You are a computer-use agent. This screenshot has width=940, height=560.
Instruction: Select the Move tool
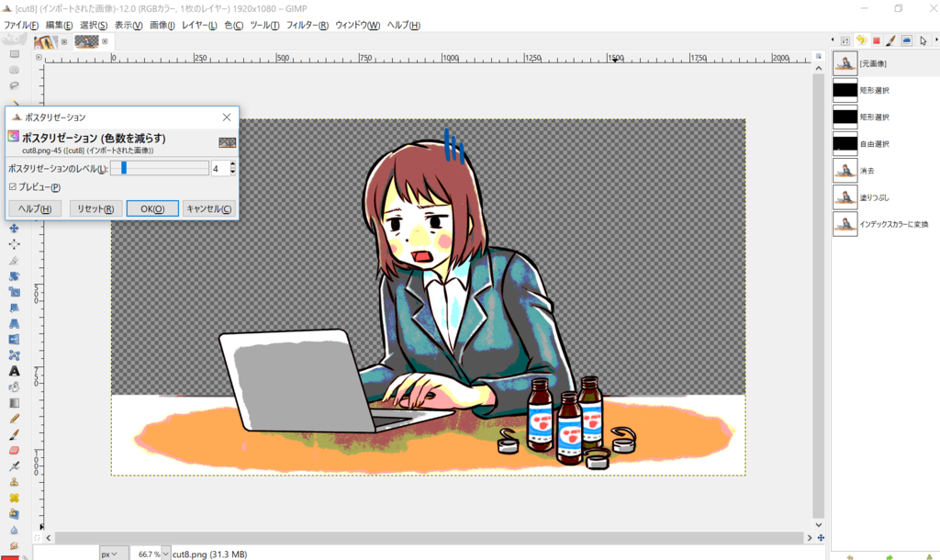click(x=15, y=229)
